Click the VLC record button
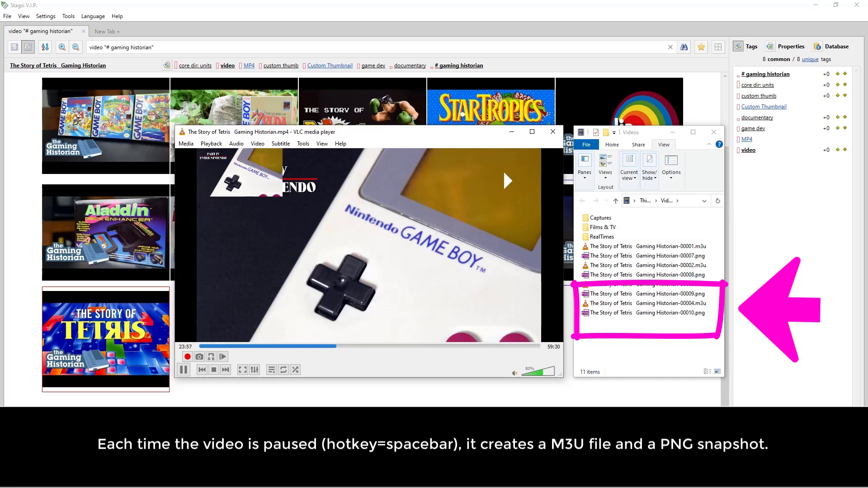The height and width of the screenshot is (488, 868). point(187,357)
